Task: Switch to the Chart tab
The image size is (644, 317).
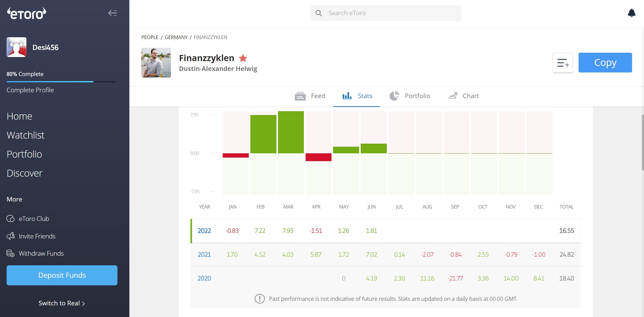Action: click(463, 96)
